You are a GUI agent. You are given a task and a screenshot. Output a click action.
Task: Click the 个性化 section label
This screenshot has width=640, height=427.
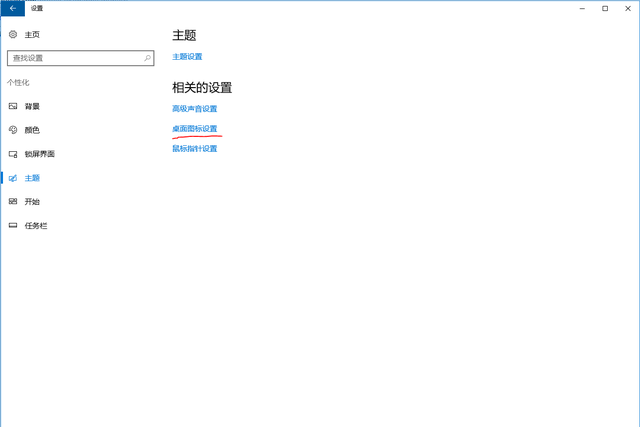pyautogui.click(x=18, y=82)
